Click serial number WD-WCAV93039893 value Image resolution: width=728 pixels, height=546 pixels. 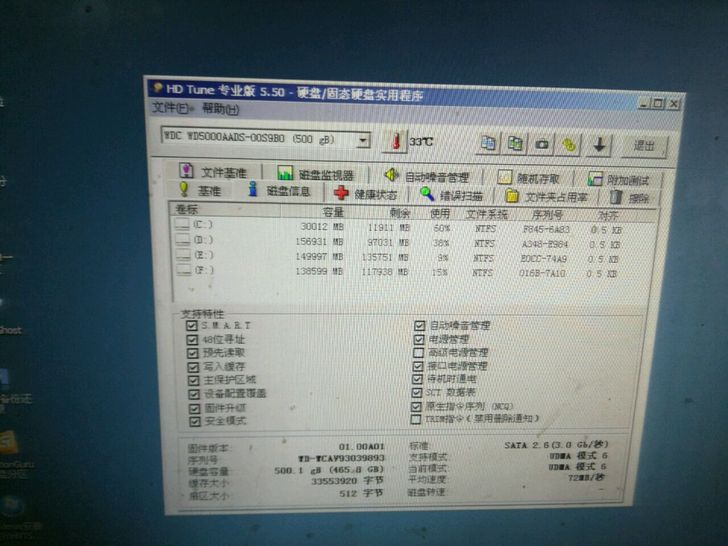click(342, 459)
